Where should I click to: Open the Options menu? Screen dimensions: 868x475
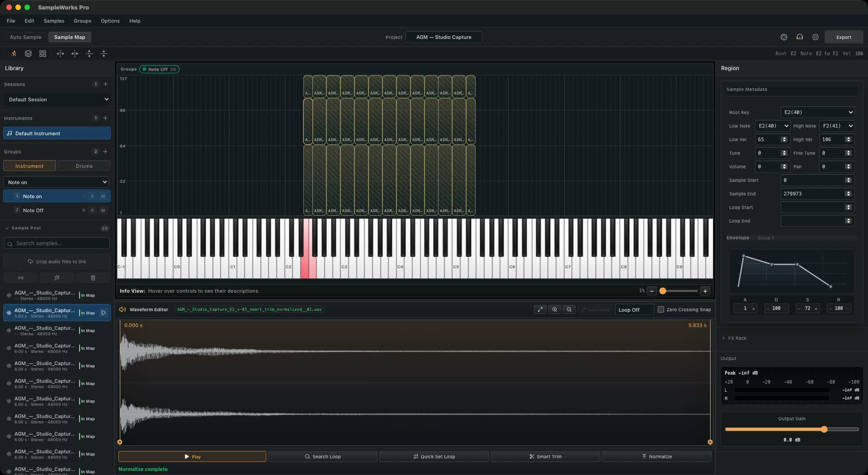coord(110,21)
